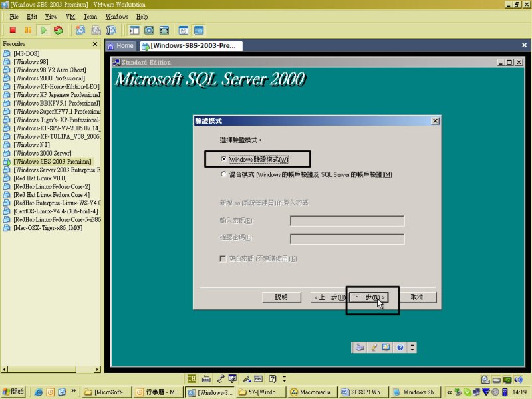The height and width of the screenshot is (399, 532).
Task: Close the 驗證模式 dialog
Action: pyautogui.click(x=435, y=121)
